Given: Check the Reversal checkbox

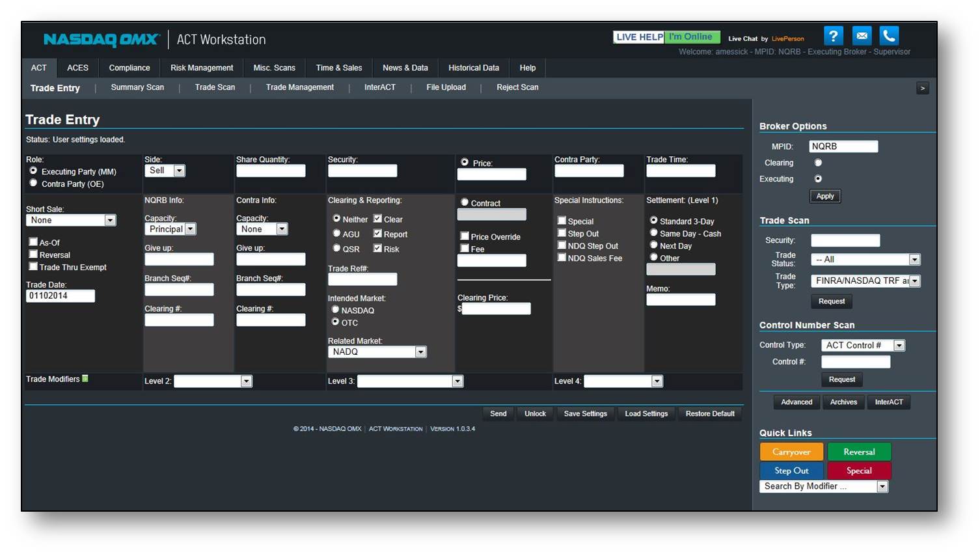Looking at the screenshot, I should coord(33,254).
